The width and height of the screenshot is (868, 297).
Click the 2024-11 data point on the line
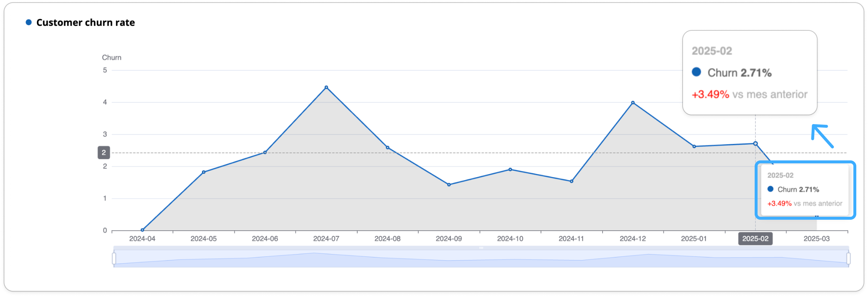point(571,181)
